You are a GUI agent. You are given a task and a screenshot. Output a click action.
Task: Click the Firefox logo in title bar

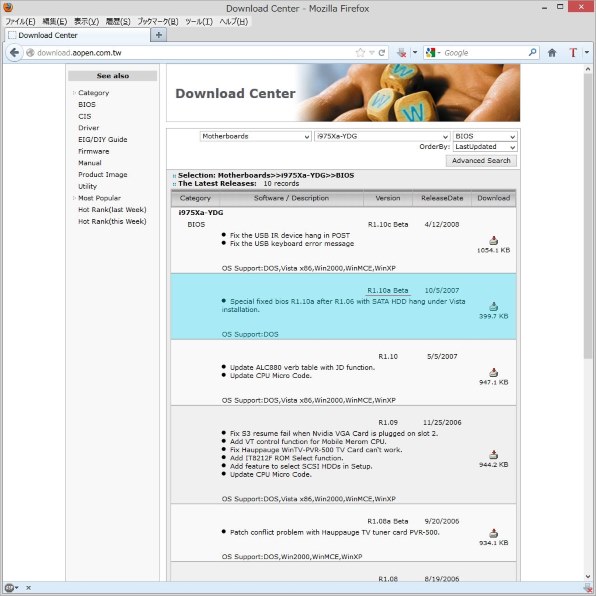click(8, 7)
